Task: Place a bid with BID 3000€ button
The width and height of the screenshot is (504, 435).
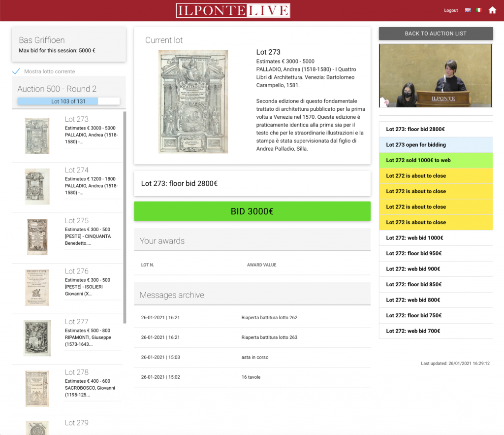Action: point(252,211)
